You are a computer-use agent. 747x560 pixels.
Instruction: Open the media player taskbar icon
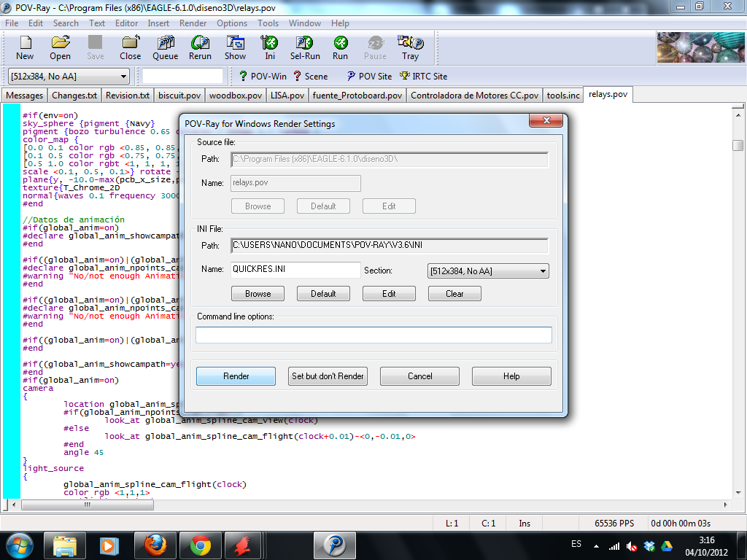(x=109, y=545)
